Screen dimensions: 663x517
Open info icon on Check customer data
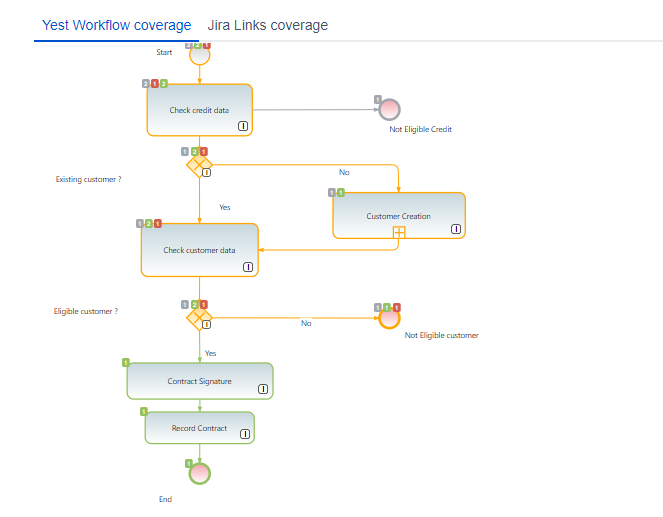pos(249,267)
